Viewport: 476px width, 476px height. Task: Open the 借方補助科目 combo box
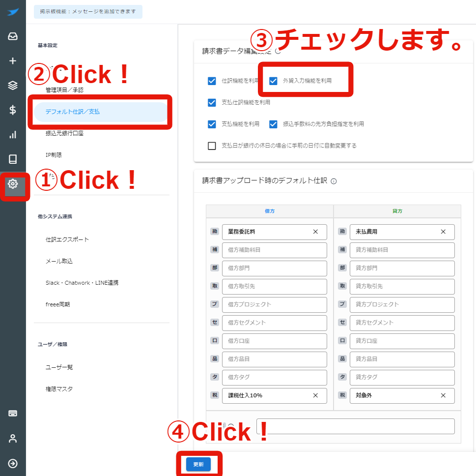coord(275,250)
